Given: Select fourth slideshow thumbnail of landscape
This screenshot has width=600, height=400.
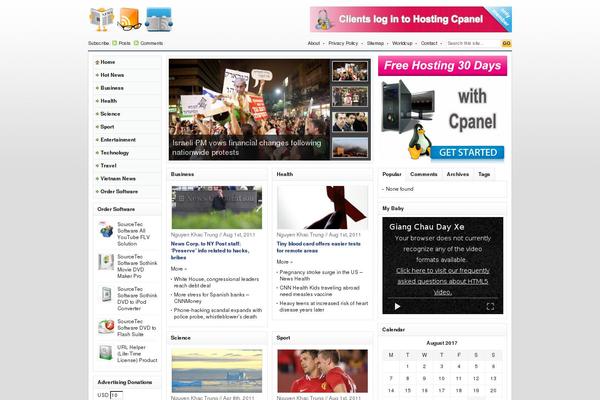Looking at the screenshot, I should [350, 147].
